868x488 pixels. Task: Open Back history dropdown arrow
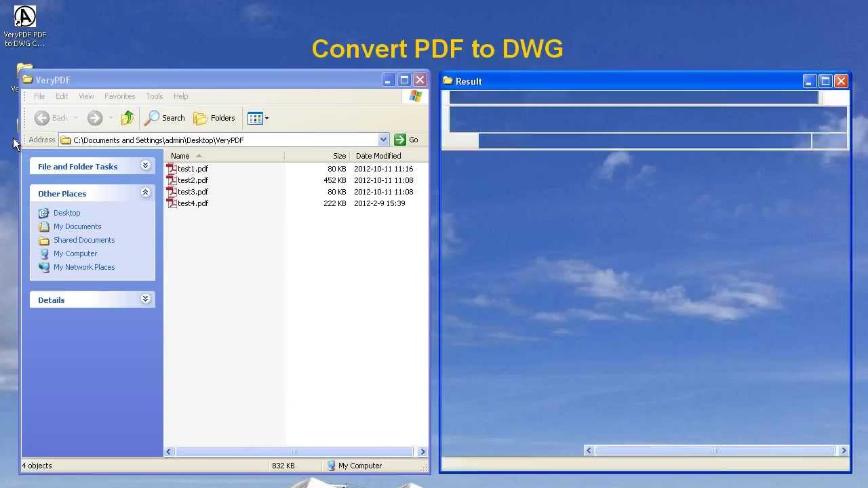(x=76, y=118)
